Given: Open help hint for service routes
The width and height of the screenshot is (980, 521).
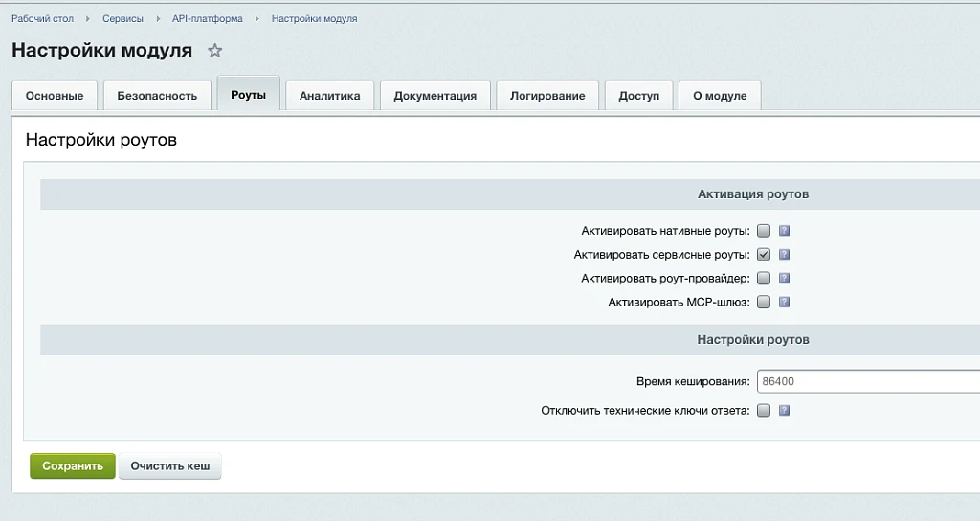Looking at the screenshot, I should click(785, 255).
